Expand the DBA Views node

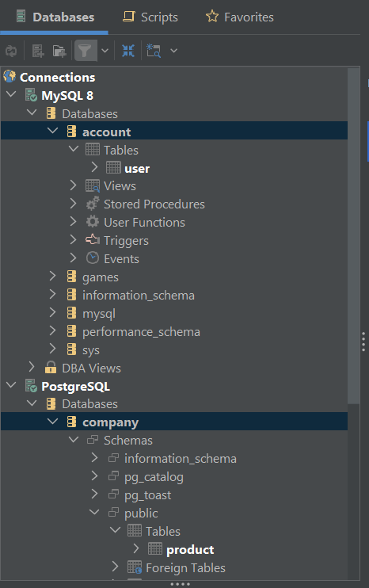click(32, 367)
